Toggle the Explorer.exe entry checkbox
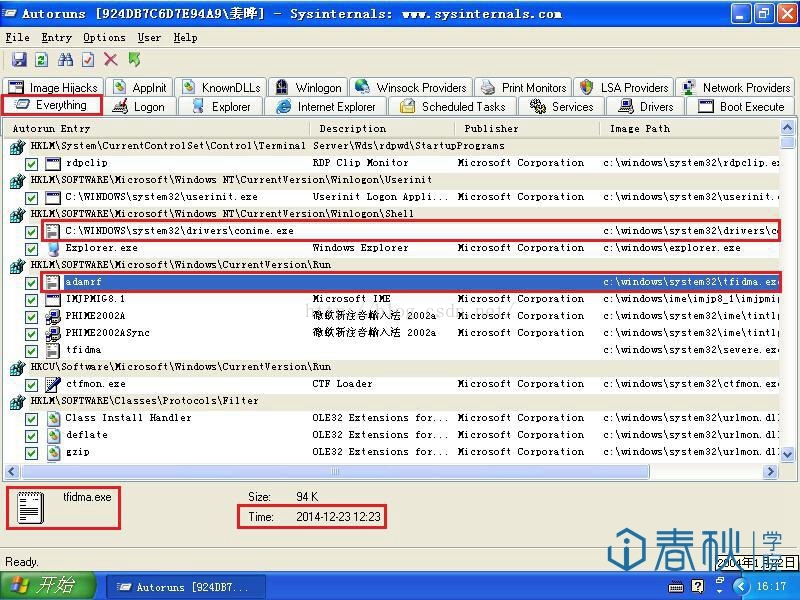800x600 pixels. pyautogui.click(x=31, y=249)
